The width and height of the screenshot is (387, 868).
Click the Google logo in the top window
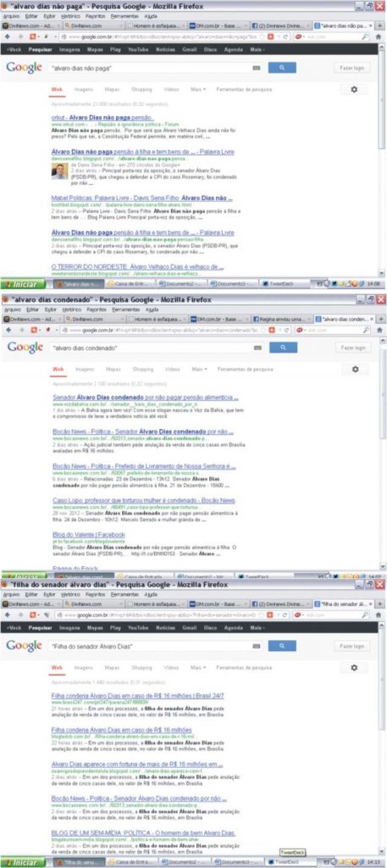24,68
